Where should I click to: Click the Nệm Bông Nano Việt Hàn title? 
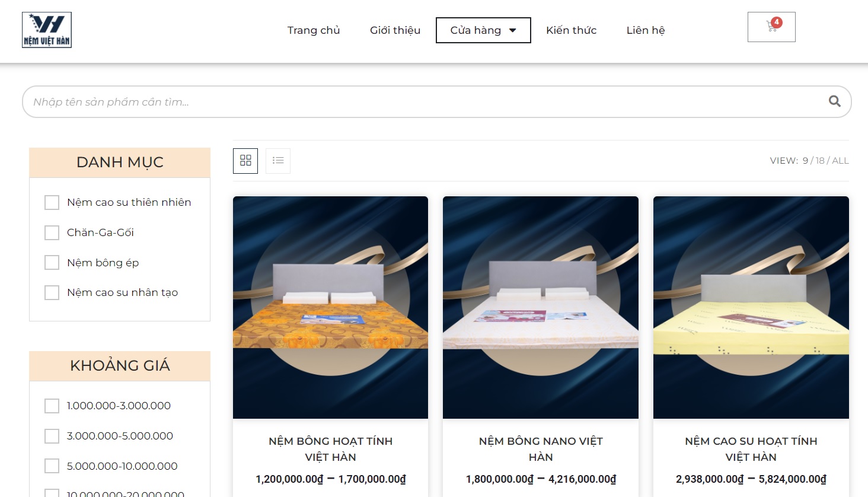coord(541,449)
